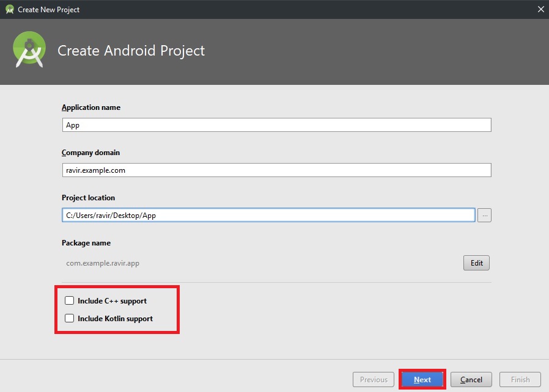
Task: Proceed with the Next button
Action: [x=422, y=380]
